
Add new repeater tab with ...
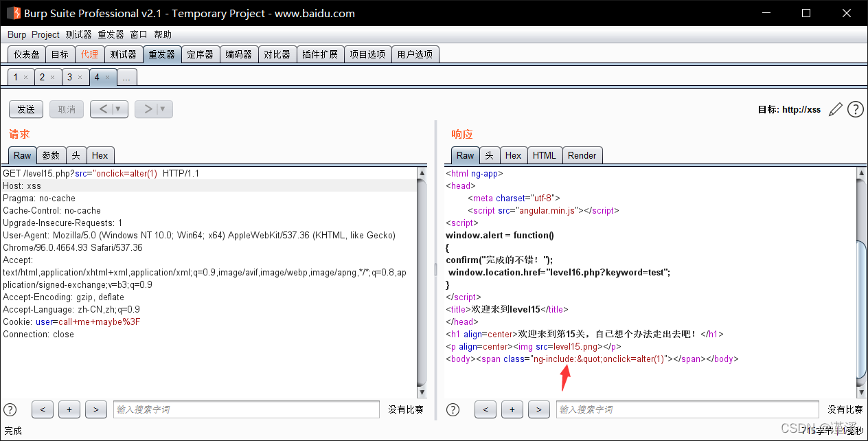coord(126,78)
